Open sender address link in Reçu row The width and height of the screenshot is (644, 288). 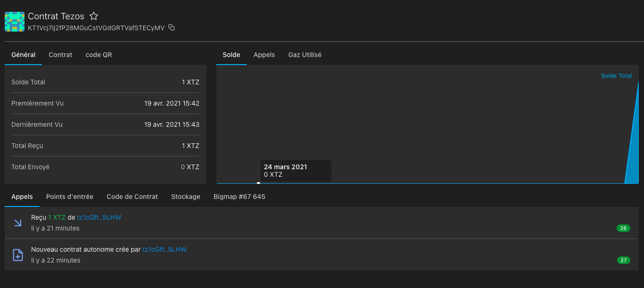(99, 217)
